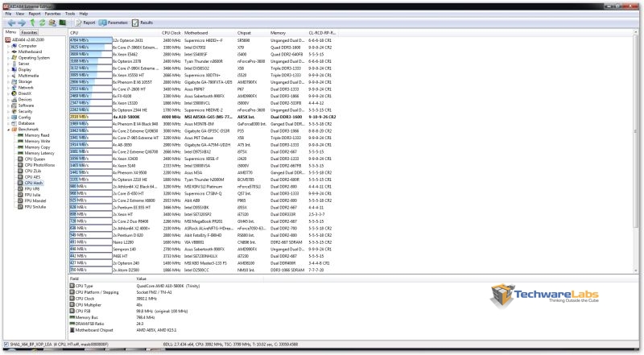
Task: Expand the Software tree node
Action: pyautogui.click(x=8, y=105)
